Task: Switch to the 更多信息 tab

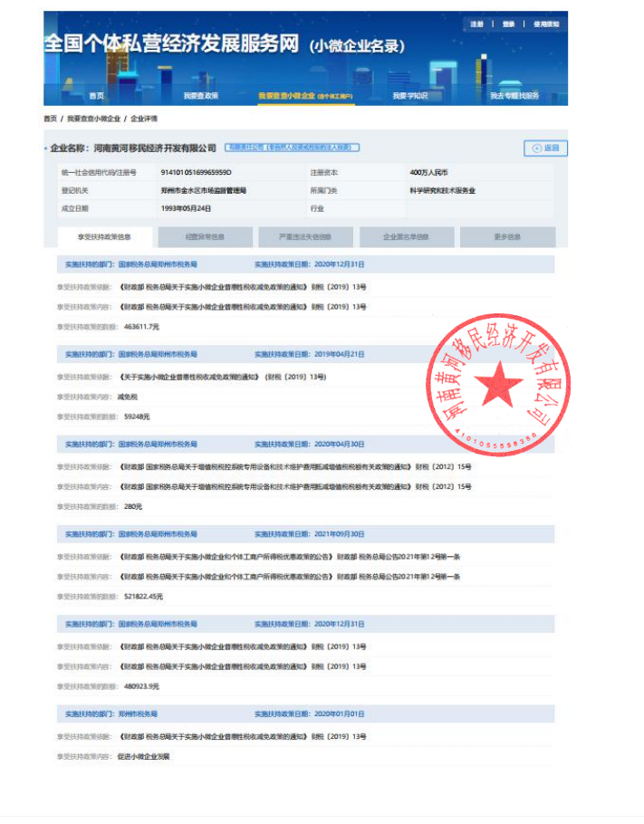Action: [x=507, y=237]
